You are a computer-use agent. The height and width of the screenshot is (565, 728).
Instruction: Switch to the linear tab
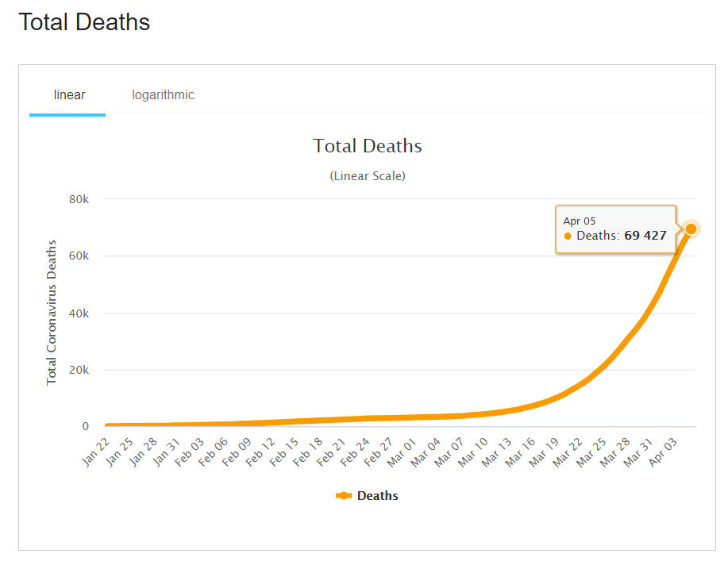[x=69, y=95]
